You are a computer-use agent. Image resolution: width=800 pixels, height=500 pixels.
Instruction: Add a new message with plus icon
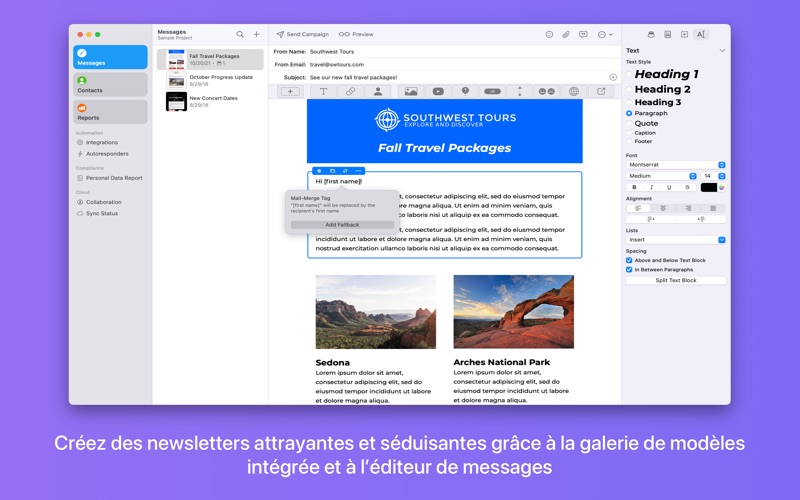(257, 34)
